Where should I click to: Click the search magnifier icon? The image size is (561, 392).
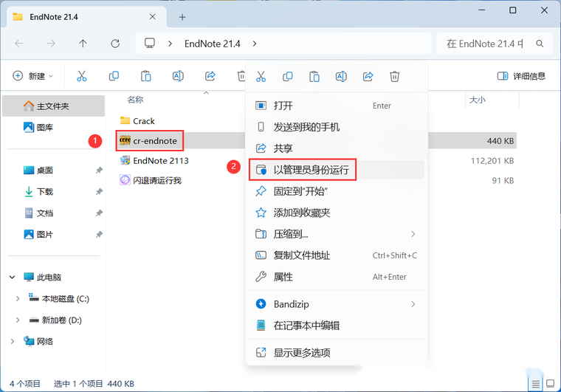point(540,44)
